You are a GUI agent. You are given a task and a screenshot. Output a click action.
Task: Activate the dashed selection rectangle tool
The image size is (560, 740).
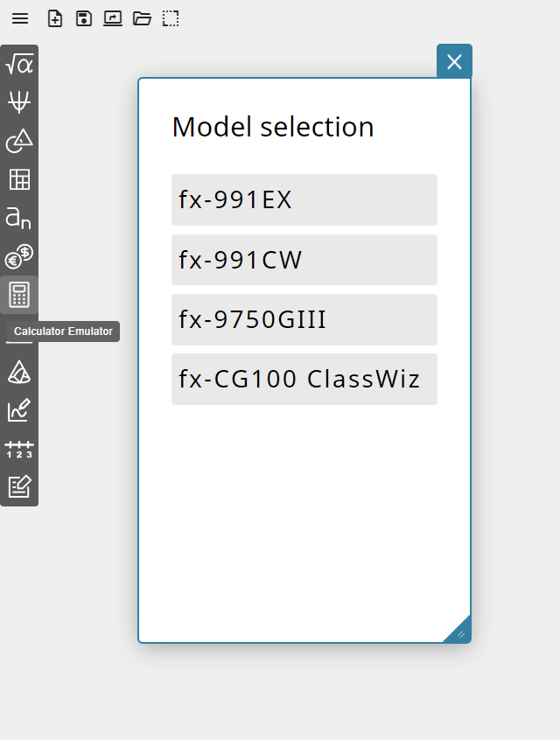click(171, 19)
